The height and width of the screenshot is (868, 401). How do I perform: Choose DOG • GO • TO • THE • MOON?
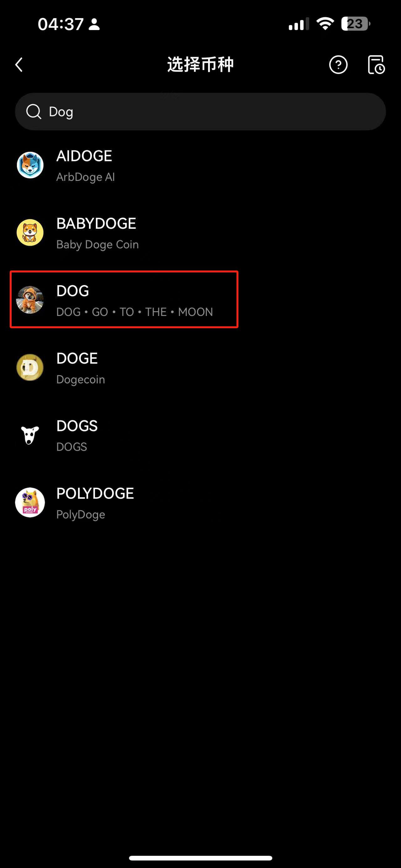point(124,300)
